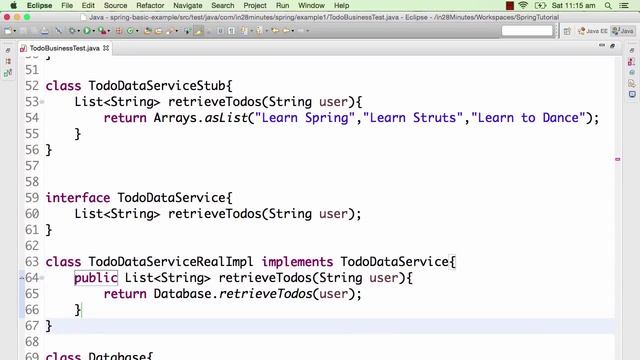Open the Help menu

[341, 6]
